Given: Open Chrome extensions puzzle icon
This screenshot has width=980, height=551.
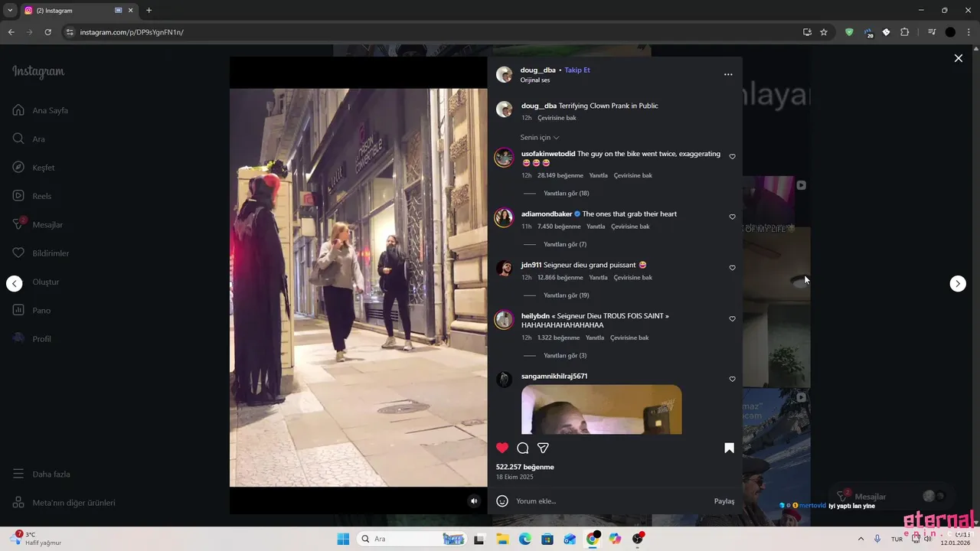Looking at the screenshot, I should (x=904, y=32).
